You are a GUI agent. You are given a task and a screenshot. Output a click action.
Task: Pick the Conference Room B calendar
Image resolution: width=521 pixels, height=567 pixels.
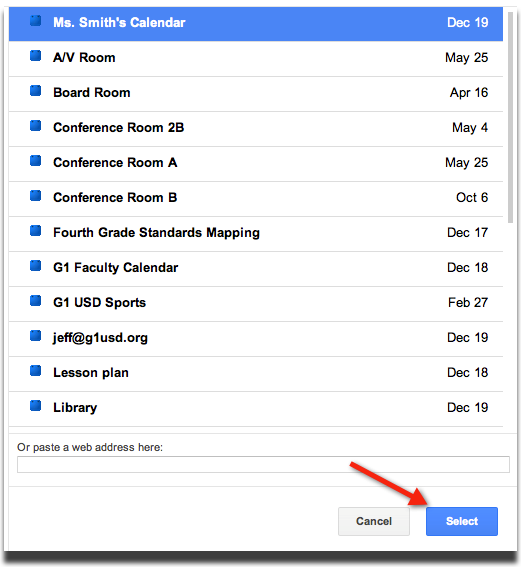(x=256, y=199)
